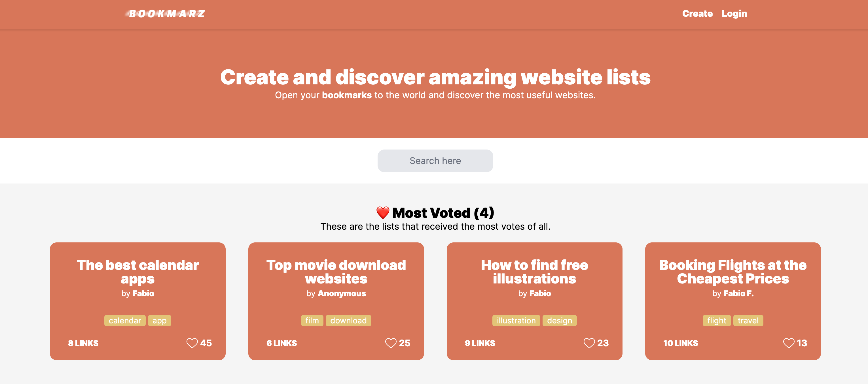Click the design tag
The height and width of the screenshot is (384, 868).
click(x=559, y=320)
